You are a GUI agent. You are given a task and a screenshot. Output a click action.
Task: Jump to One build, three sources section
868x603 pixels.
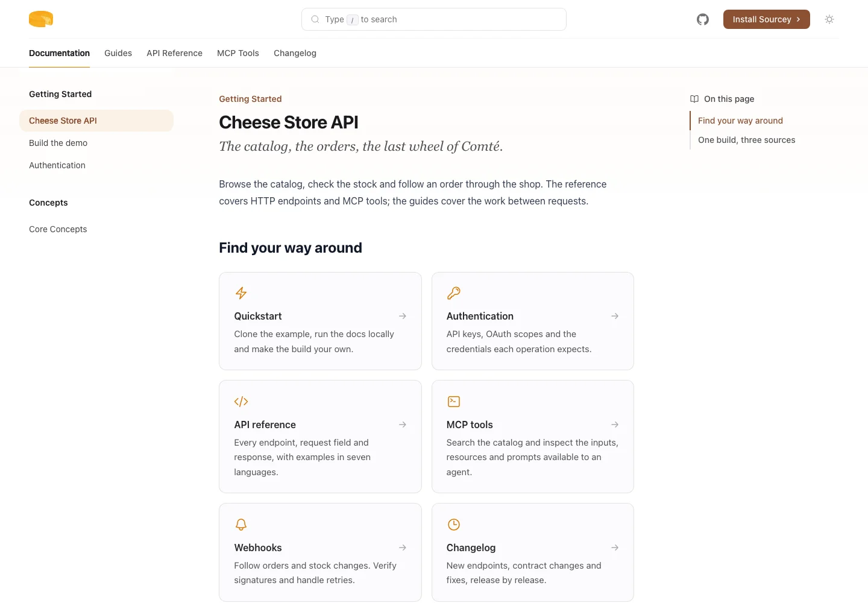tap(746, 140)
